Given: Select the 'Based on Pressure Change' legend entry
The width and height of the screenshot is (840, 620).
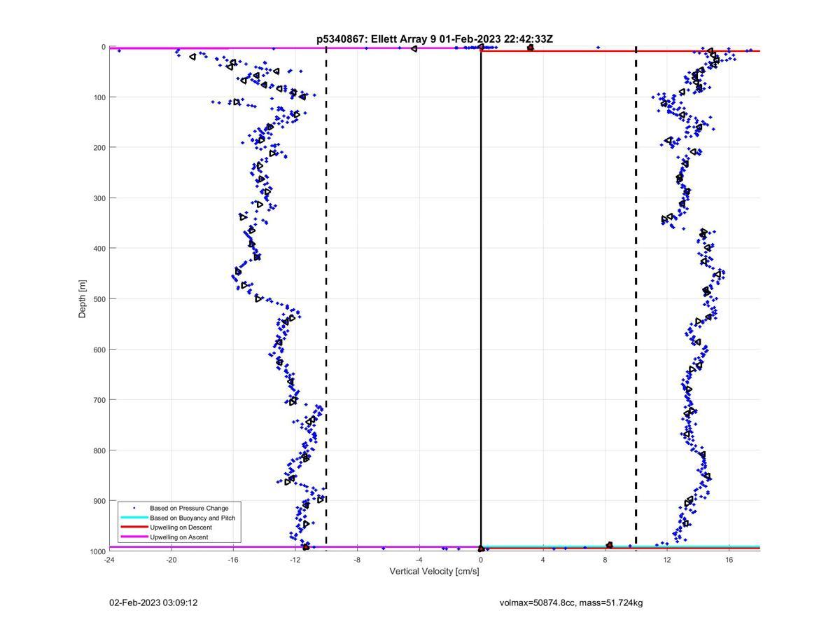Looking at the screenshot, I should [189, 508].
